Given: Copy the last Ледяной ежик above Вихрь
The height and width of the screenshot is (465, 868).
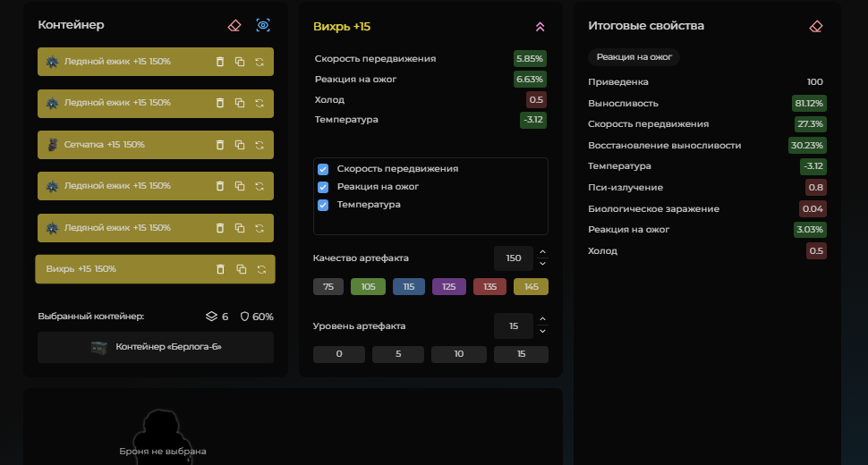Looking at the screenshot, I should (x=240, y=228).
